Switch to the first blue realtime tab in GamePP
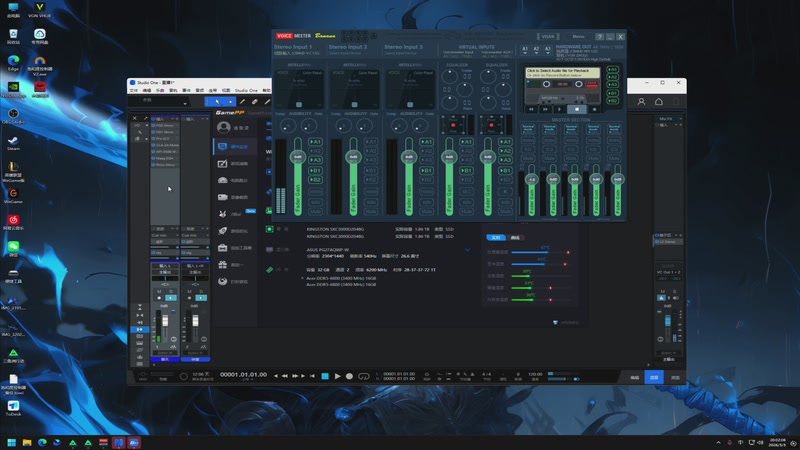This screenshot has height=450, width=800. click(x=495, y=237)
